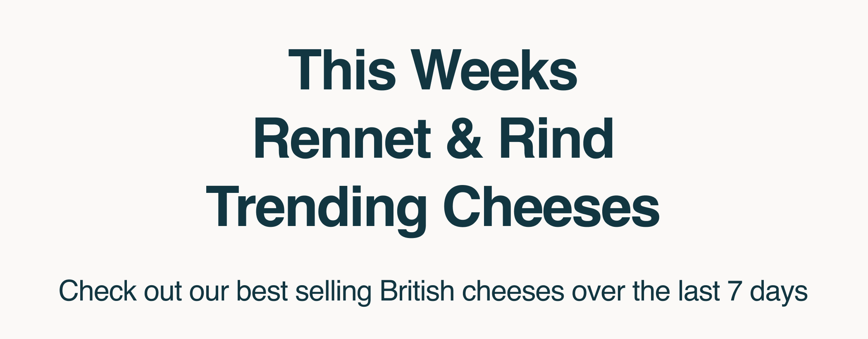This screenshot has width=868, height=339.
Task: Click the word "Weeks" in the heading
Action: click(495, 70)
